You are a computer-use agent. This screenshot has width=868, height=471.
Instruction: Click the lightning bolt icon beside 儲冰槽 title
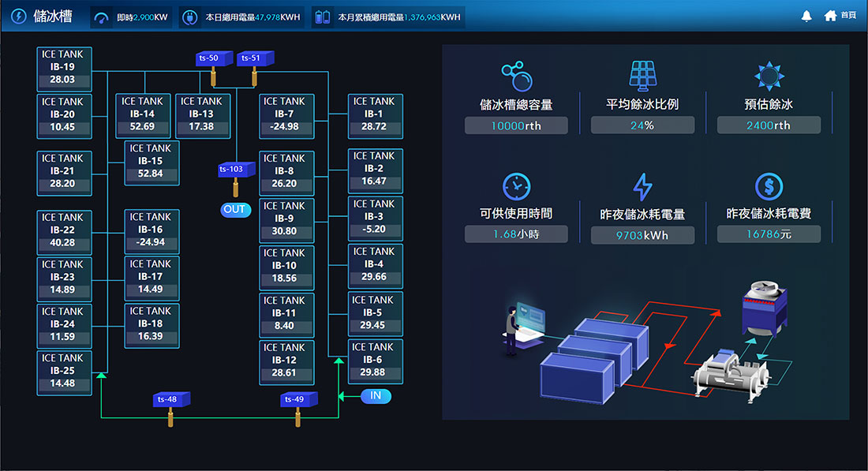(x=18, y=16)
